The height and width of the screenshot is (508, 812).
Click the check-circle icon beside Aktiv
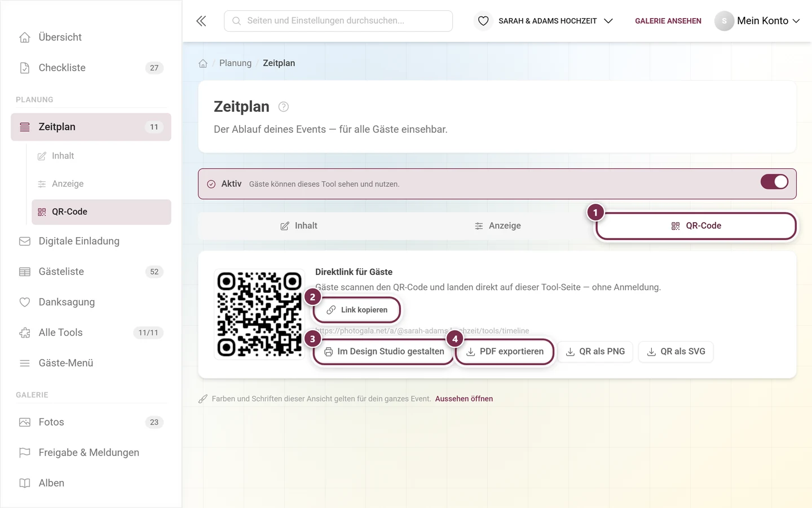(211, 184)
